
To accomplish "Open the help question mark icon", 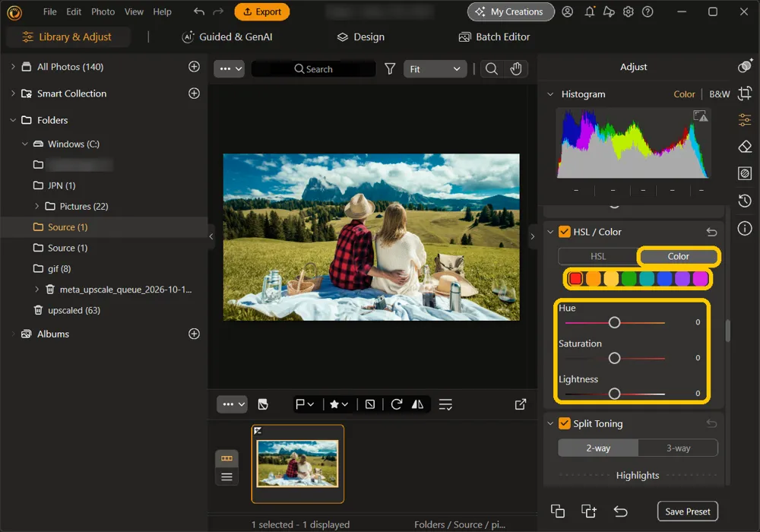I will (x=648, y=11).
